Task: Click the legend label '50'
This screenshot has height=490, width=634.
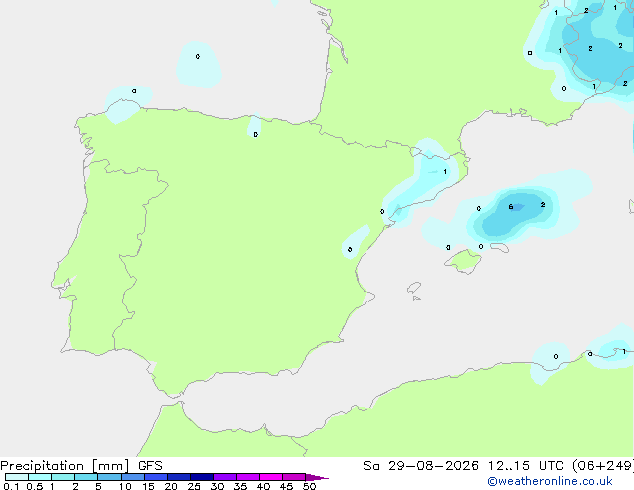Action: [x=309, y=486]
